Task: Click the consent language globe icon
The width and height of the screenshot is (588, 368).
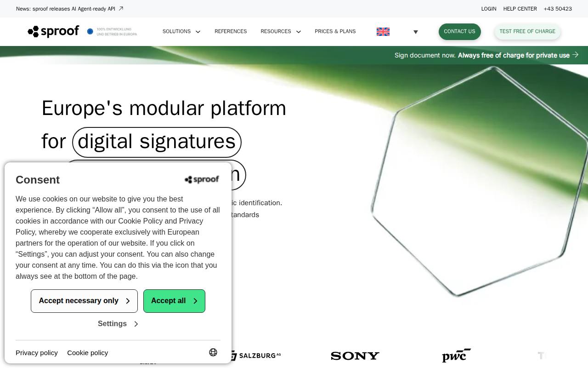Action: 213,352
